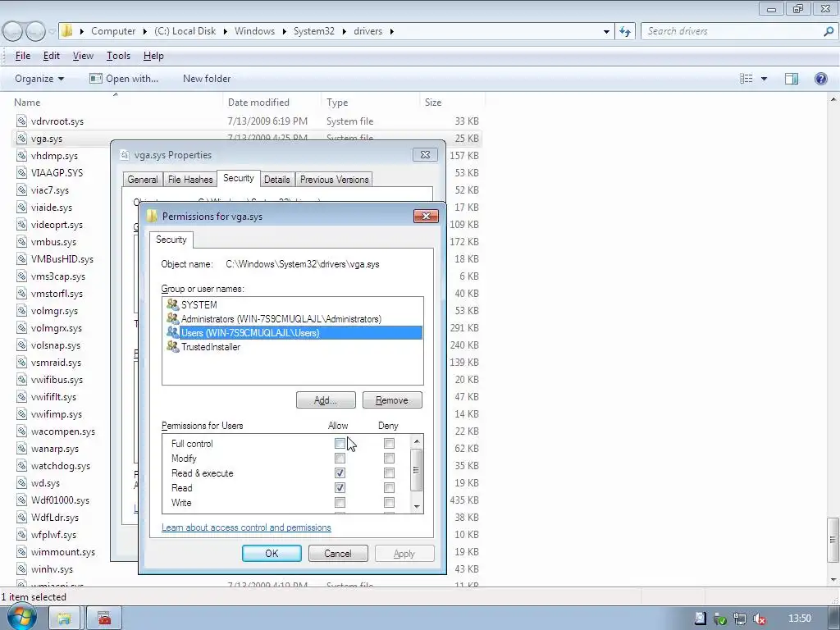Screen dimensions: 840x630
Task: Click the muted volume tray icon
Action: (x=759, y=619)
